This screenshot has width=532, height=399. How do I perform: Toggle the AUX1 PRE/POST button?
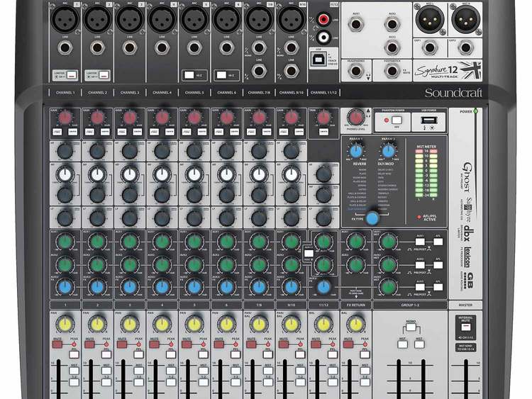point(420,242)
